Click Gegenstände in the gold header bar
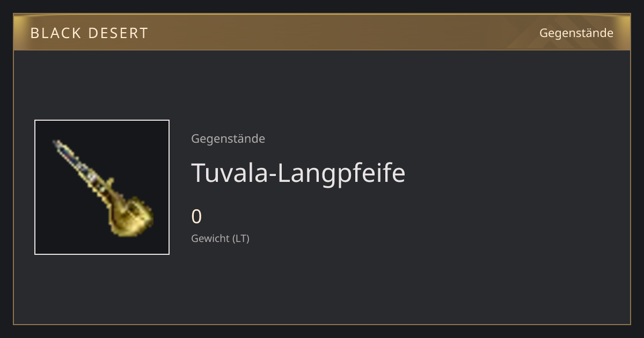This screenshot has width=644, height=338. point(576,33)
